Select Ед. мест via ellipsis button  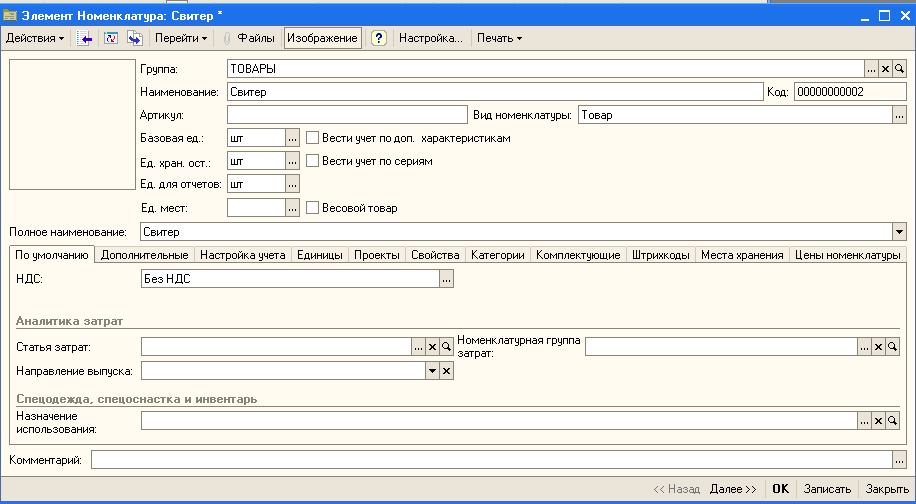292,208
